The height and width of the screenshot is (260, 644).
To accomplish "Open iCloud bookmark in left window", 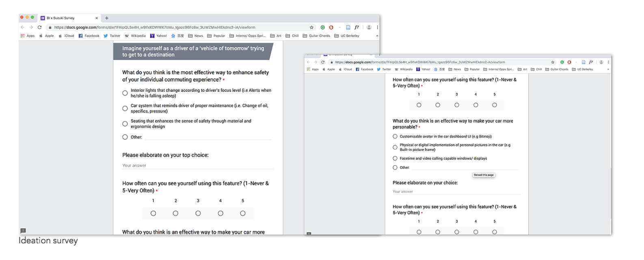I will point(67,36).
